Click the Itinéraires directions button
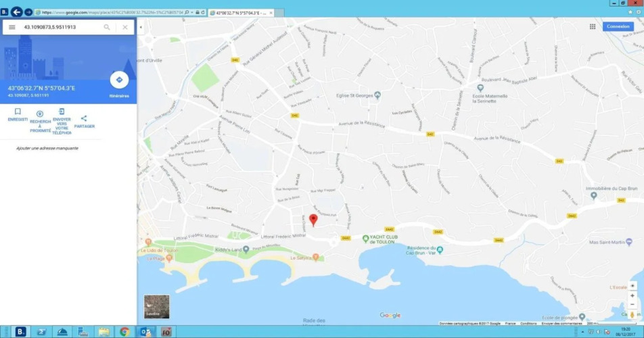 [119, 80]
